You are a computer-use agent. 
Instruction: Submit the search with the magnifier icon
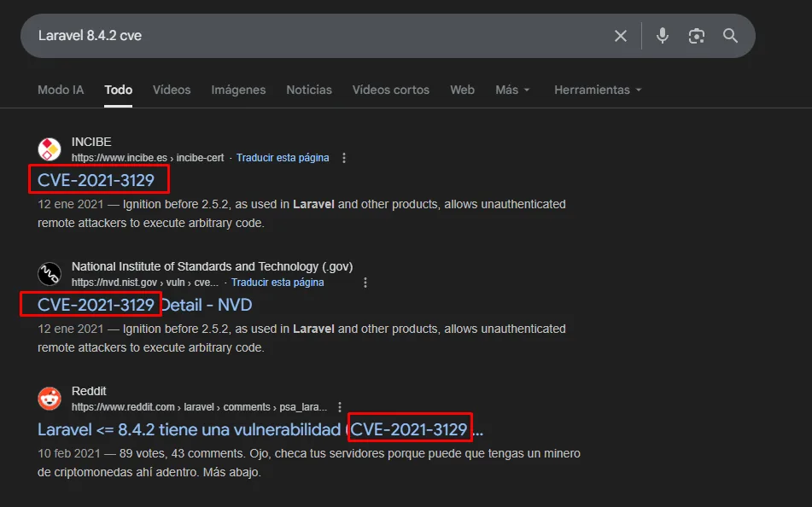[730, 36]
